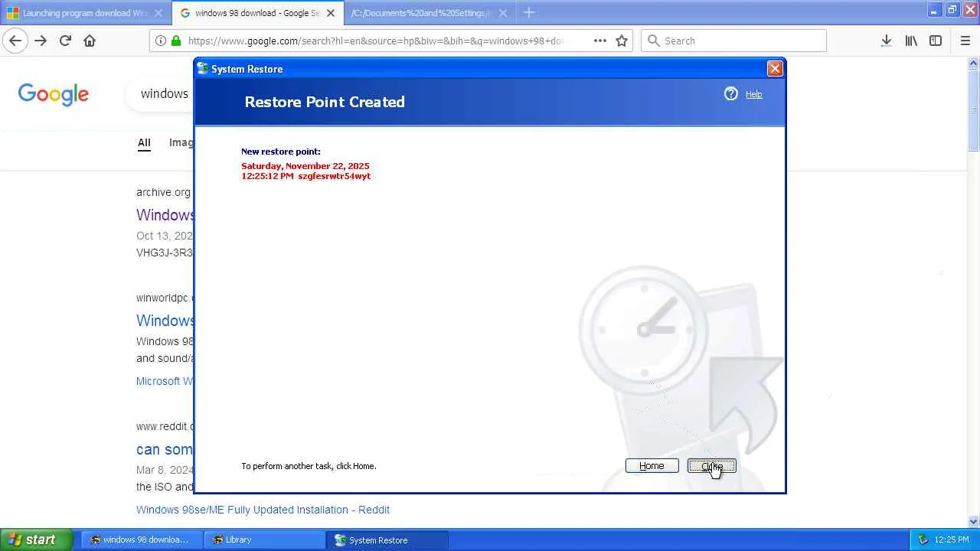Open the Windows XP Start menu
The width and height of the screenshot is (980, 551).
click(x=37, y=540)
